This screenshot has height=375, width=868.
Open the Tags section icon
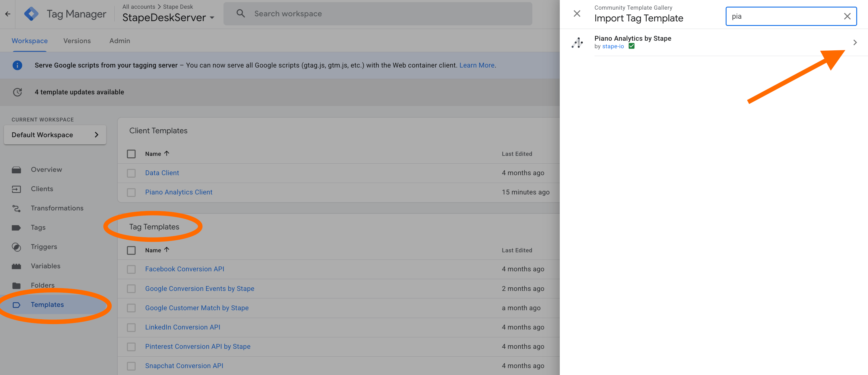pyautogui.click(x=16, y=228)
